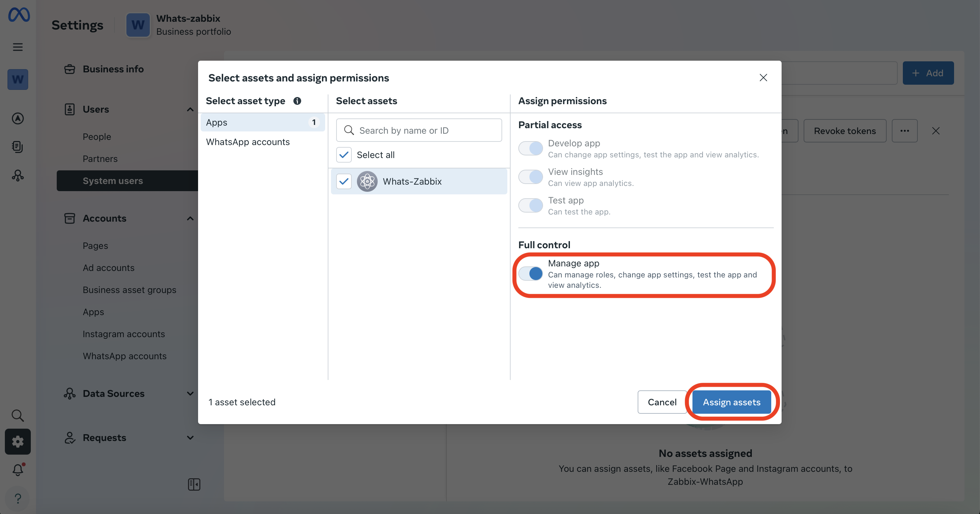980x514 pixels.
Task: Click the briefcase icon next to Business info
Action: click(70, 69)
